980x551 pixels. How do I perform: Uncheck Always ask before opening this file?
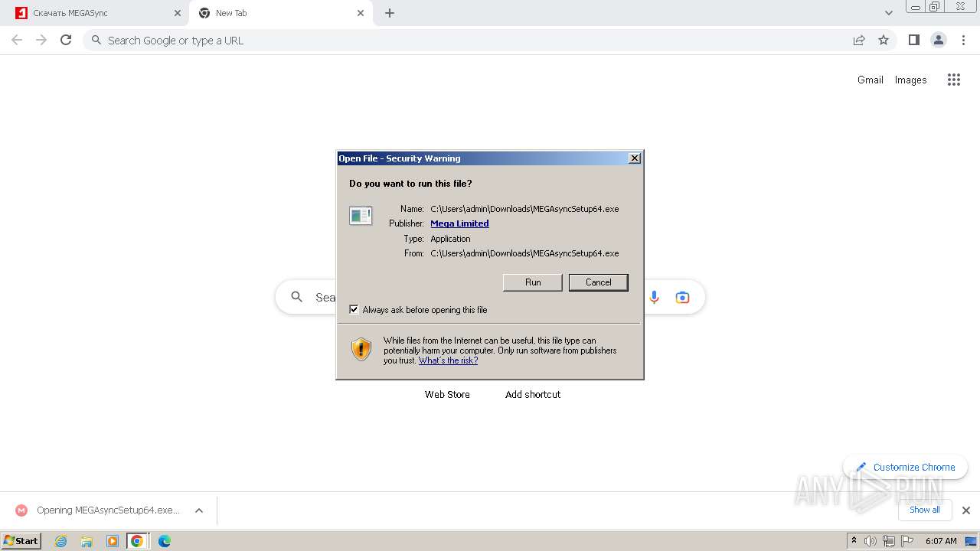tap(354, 310)
